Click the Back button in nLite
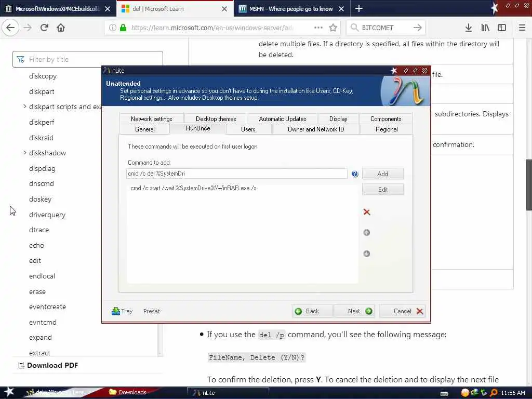 click(x=312, y=311)
